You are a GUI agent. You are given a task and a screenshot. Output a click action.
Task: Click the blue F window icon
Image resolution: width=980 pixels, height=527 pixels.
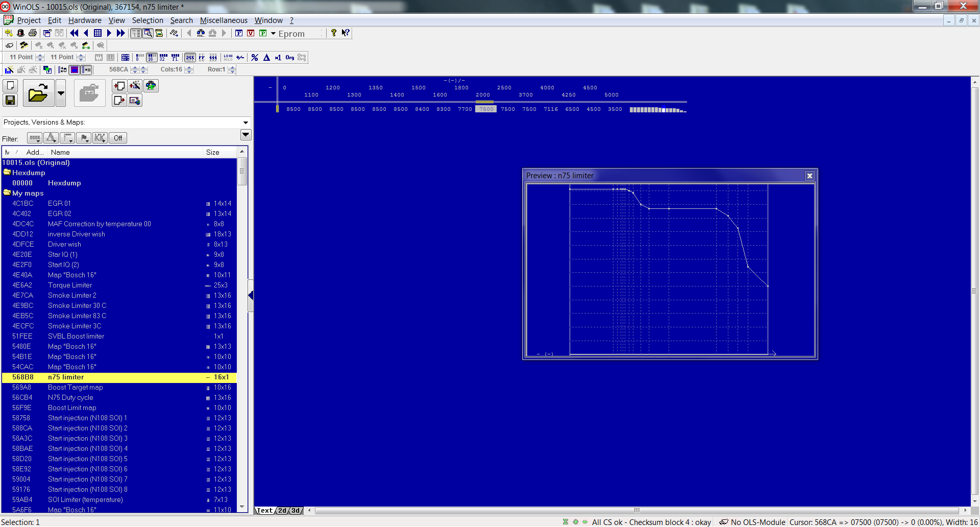point(238,33)
